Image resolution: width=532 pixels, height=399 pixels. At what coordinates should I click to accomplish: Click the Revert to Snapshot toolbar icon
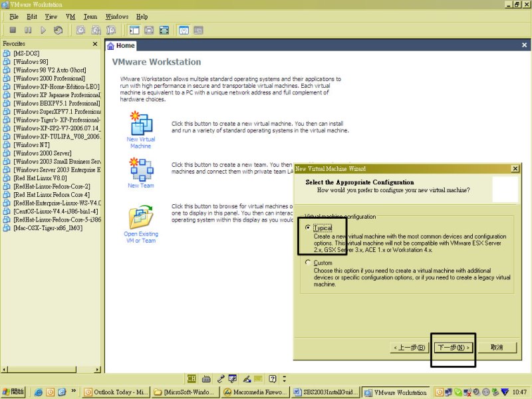coord(96,30)
